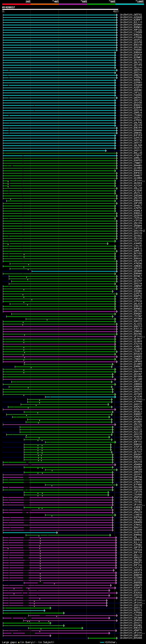Screen dimensions: 146x644
Task: Click the white AV420837 query sequence bar
Action: coord(60,9)
